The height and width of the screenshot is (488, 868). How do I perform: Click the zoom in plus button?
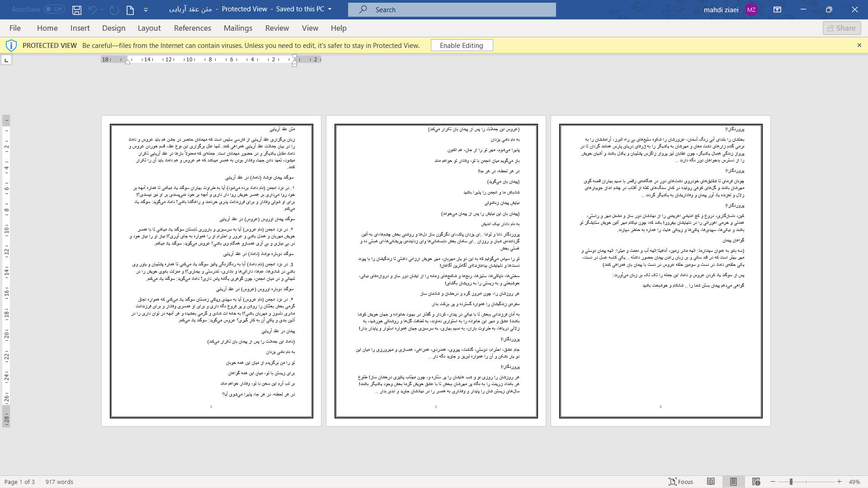click(840, 482)
